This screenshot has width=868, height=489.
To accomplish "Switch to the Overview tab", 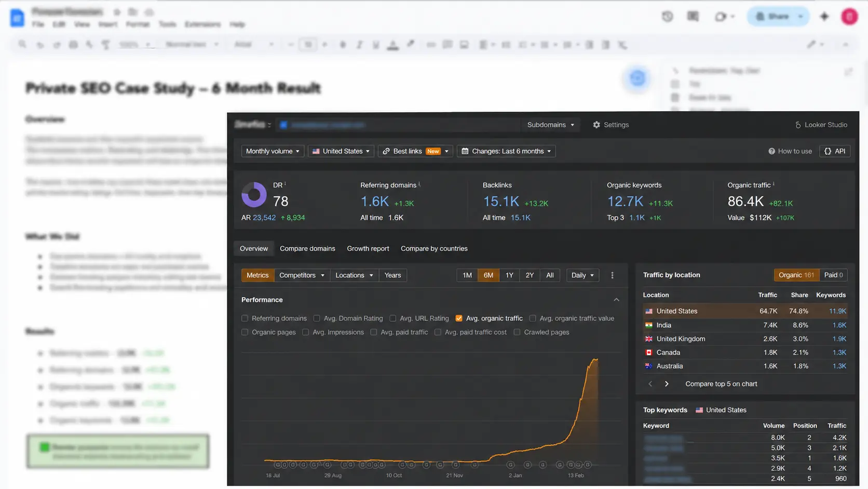I will (254, 249).
